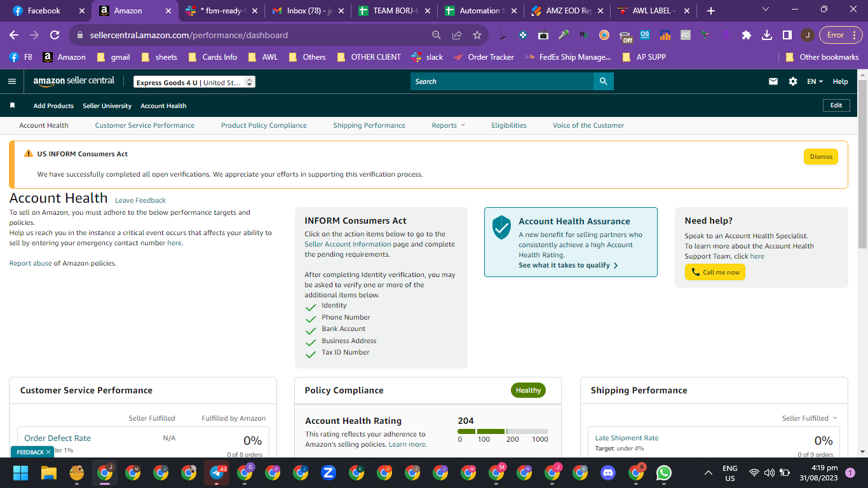Open the Order Defect Rate link

pyautogui.click(x=57, y=438)
